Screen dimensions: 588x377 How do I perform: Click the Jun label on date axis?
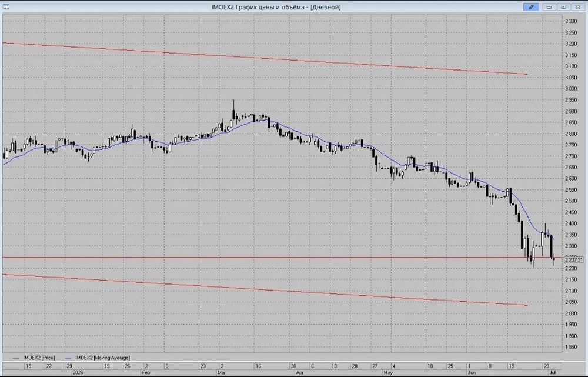click(472, 372)
